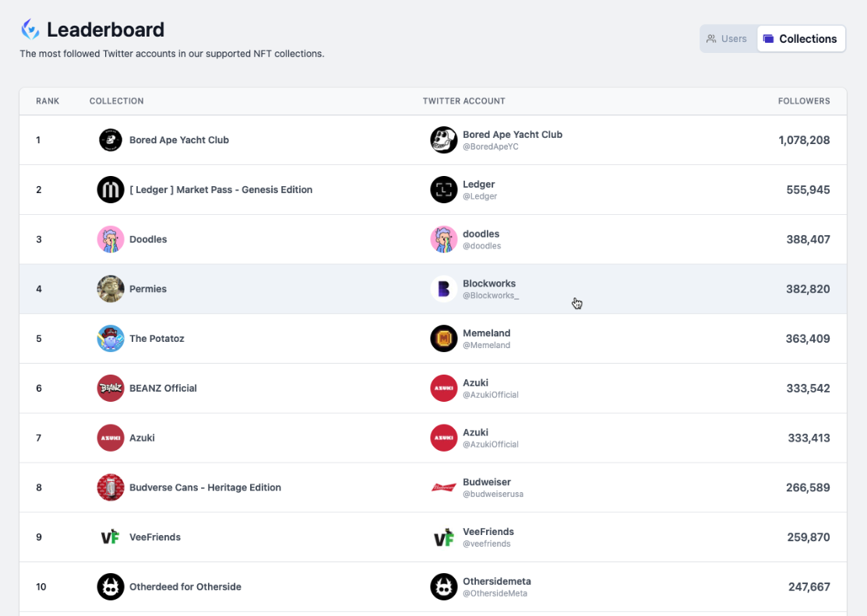This screenshot has height=616, width=867.
Task: Open the BEANZ Official collection name
Action: click(x=163, y=388)
